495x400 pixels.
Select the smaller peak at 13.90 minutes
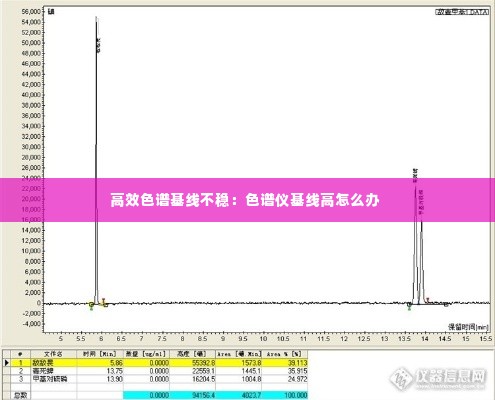click(422, 262)
